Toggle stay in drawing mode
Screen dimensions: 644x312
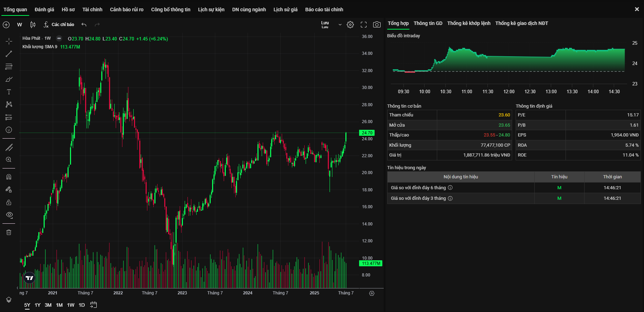[x=9, y=190]
